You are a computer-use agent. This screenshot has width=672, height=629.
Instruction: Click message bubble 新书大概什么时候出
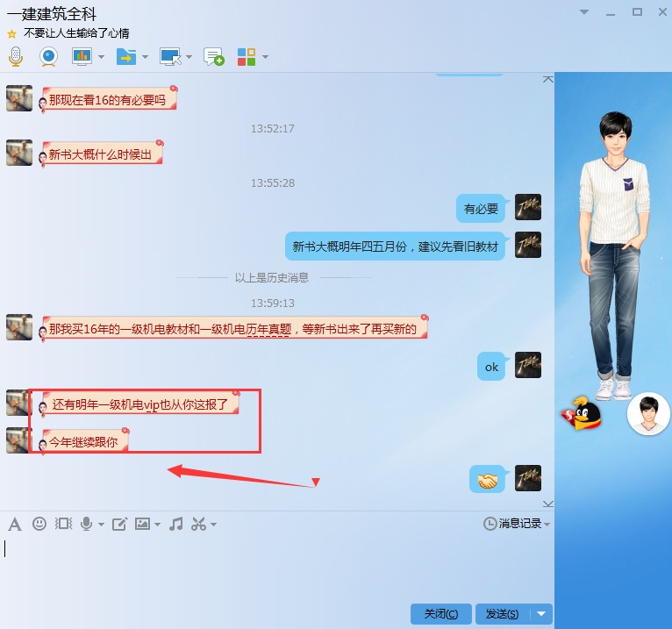(100, 154)
